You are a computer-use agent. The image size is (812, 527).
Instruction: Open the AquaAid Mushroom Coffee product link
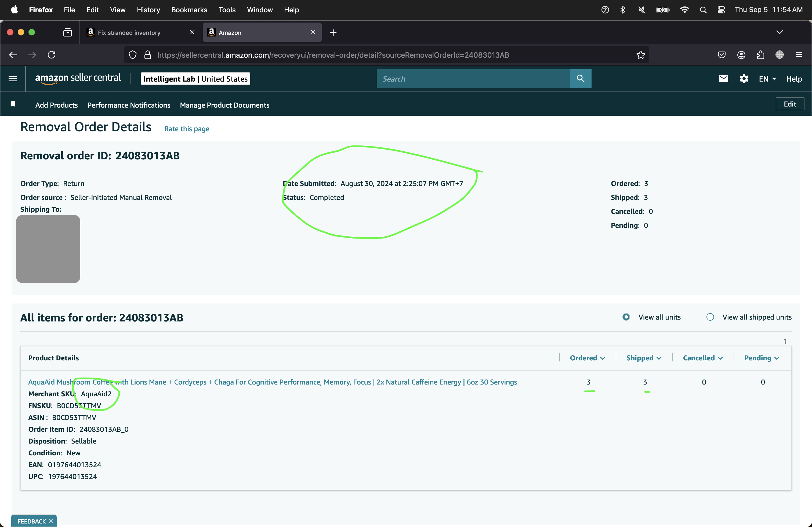(x=272, y=382)
